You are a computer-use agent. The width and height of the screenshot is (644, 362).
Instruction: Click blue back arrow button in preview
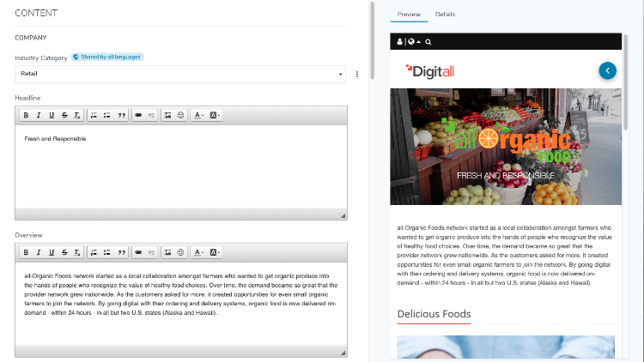click(x=607, y=70)
